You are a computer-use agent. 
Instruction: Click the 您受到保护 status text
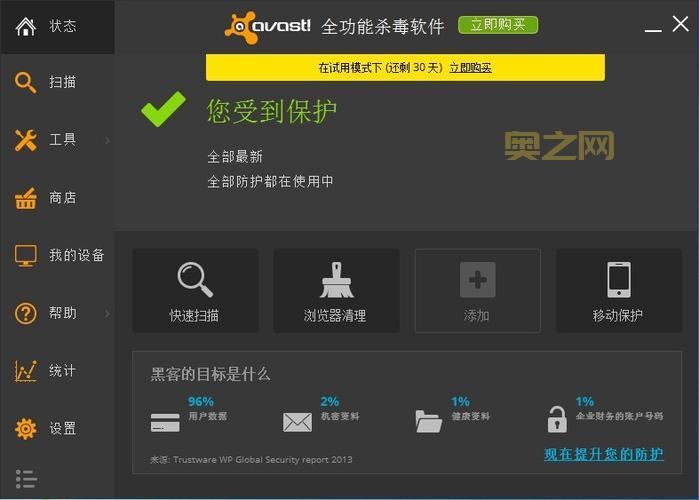[272, 111]
